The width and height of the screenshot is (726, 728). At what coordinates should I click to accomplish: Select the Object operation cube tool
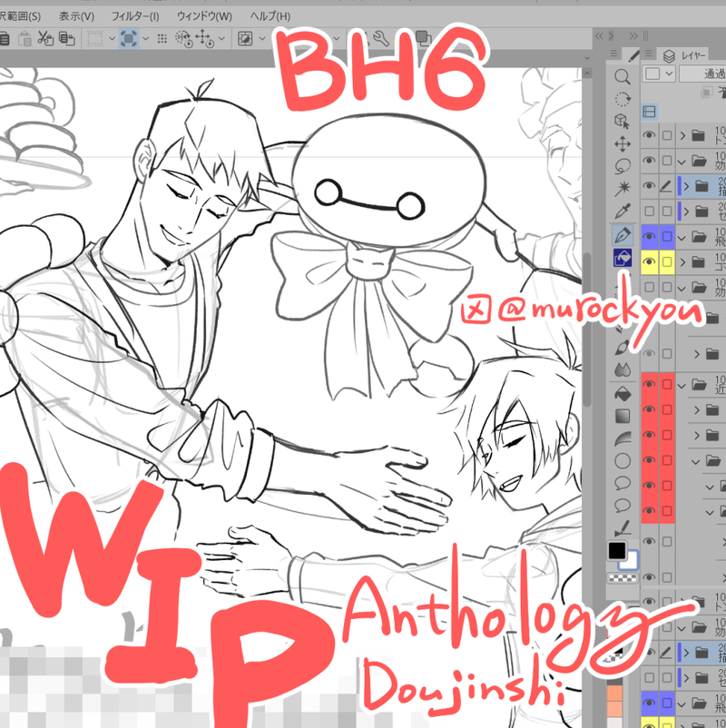pos(622,122)
